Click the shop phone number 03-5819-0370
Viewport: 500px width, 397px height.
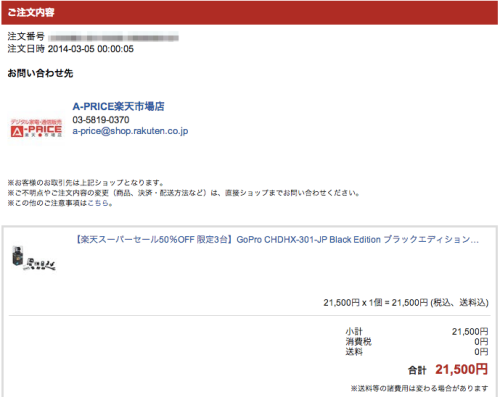coord(101,120)
